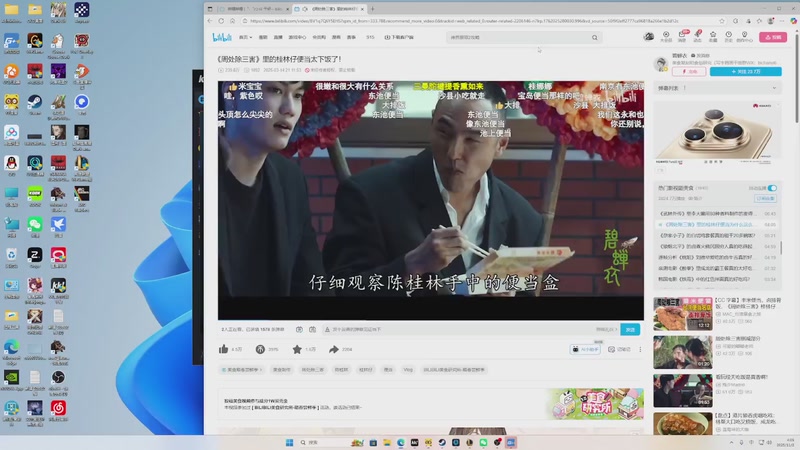Click the magnifier icon in bilibili search box
The height and width of the screenshot is (450, 800).
click(594, 37)
